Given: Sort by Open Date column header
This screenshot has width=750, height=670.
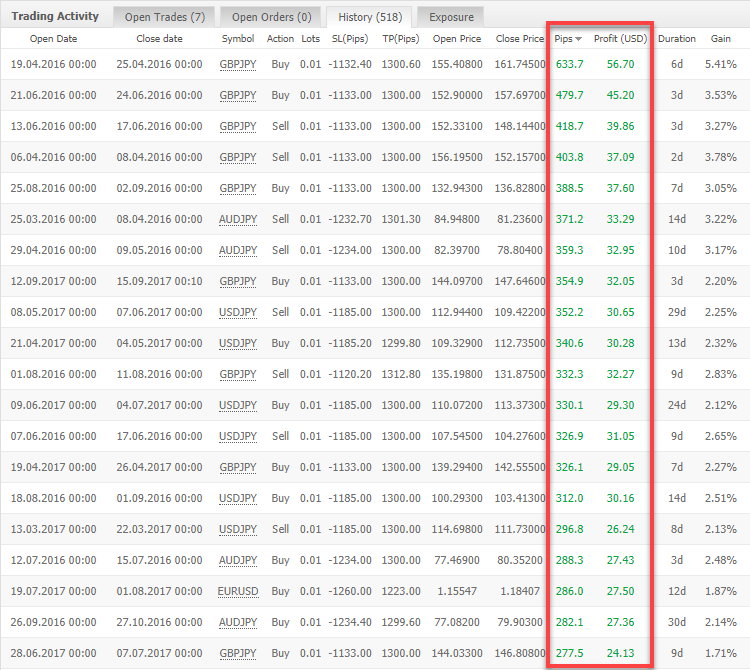Looking at the screenshot, I should pos(53,39).
